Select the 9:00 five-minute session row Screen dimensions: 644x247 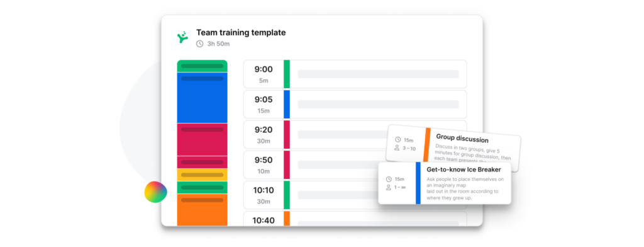pyautogui.click(x=355, y=74)
